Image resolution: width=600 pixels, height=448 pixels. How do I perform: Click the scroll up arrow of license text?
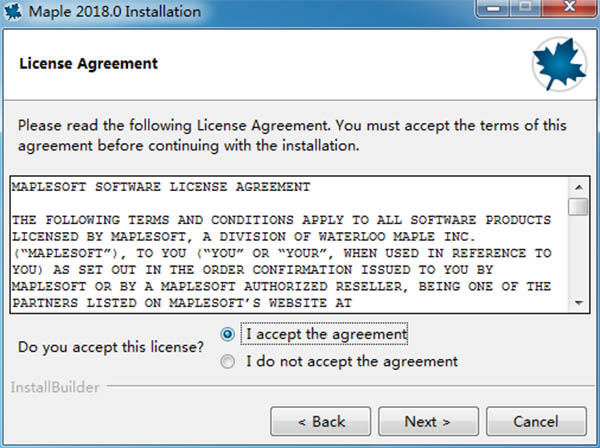coord(579,187)
